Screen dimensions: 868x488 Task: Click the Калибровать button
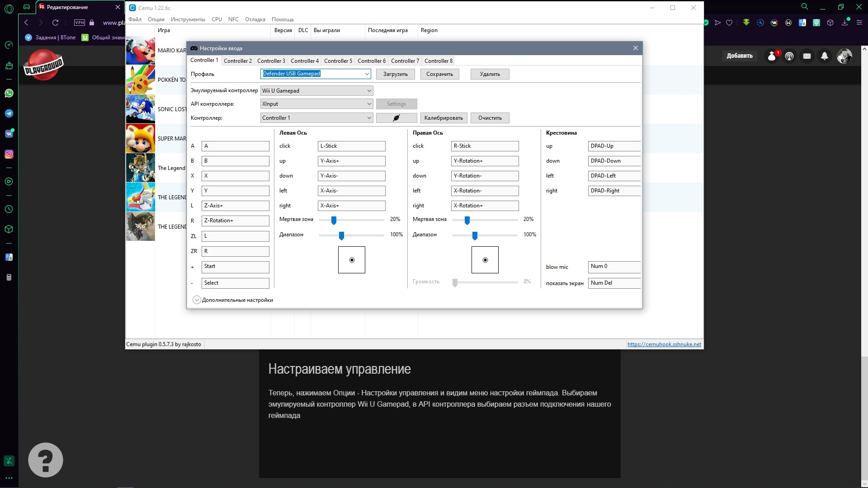coord(443,118)
